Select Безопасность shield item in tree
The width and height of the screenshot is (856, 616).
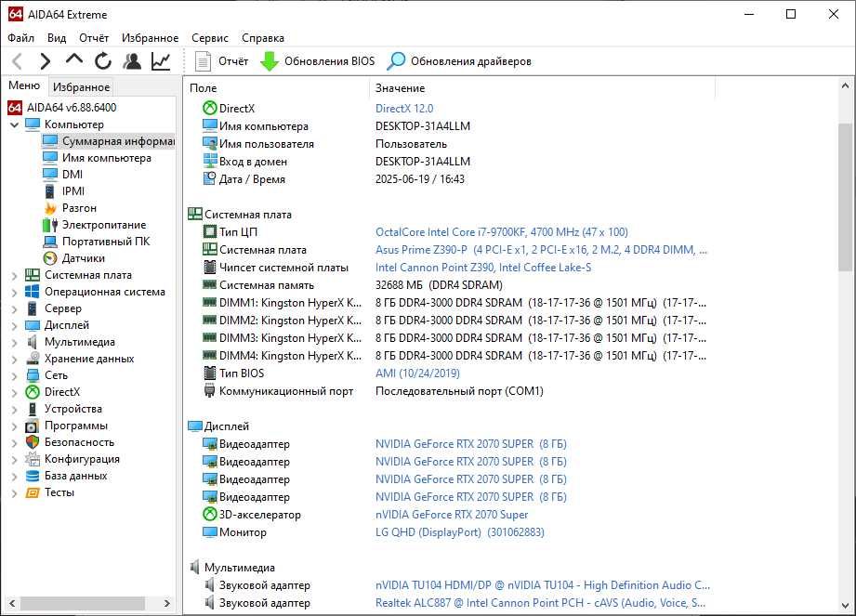coord(79,442)
